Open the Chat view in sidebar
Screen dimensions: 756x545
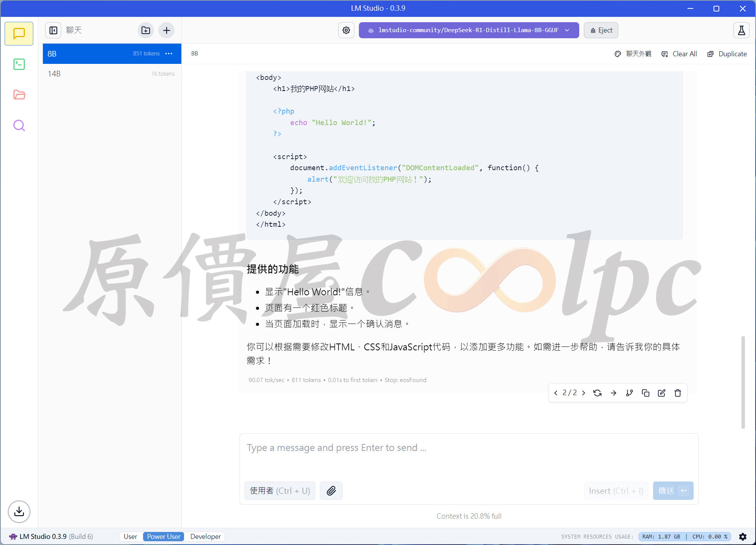coord(19,34)
